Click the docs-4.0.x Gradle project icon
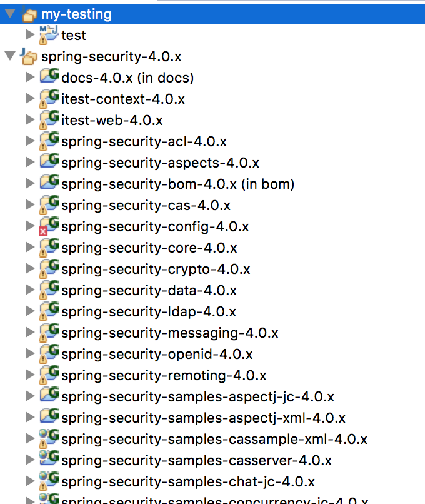 [49, 78]
